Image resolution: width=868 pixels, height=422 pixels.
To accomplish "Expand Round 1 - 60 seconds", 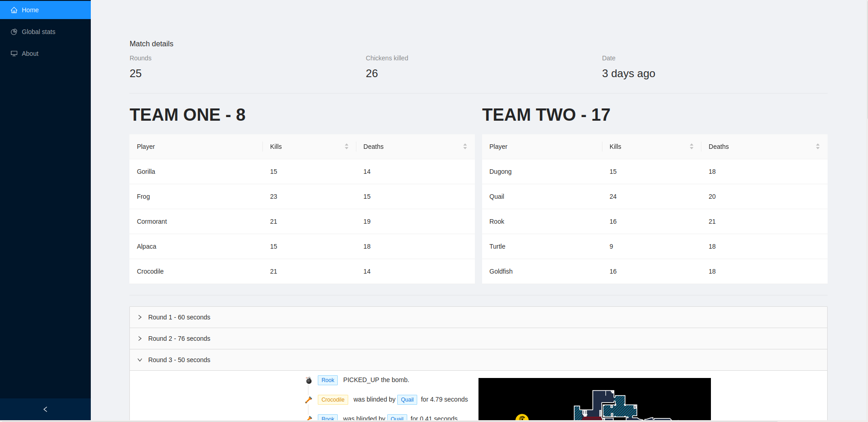I will (x=478, y=317).
